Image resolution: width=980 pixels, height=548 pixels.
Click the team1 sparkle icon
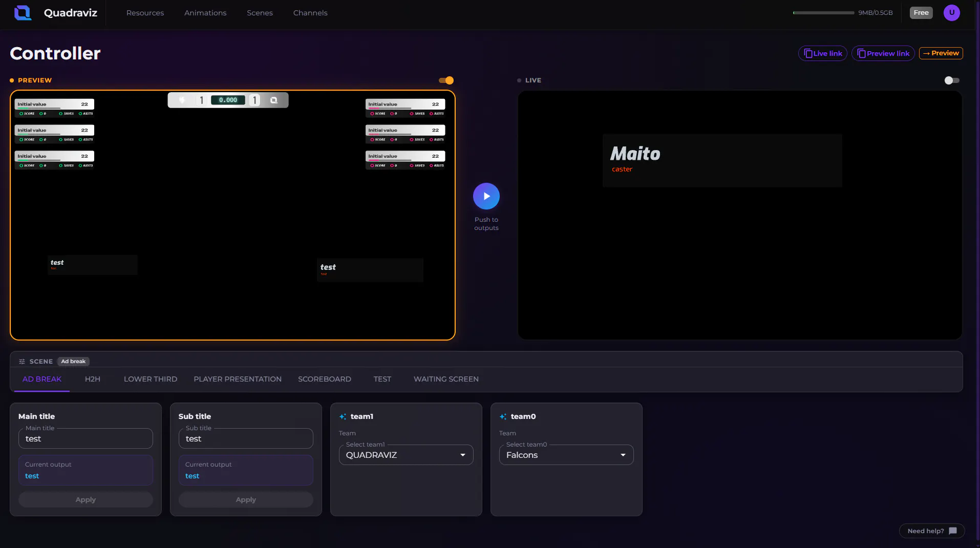pyautogui.click(x=343, y=416)
